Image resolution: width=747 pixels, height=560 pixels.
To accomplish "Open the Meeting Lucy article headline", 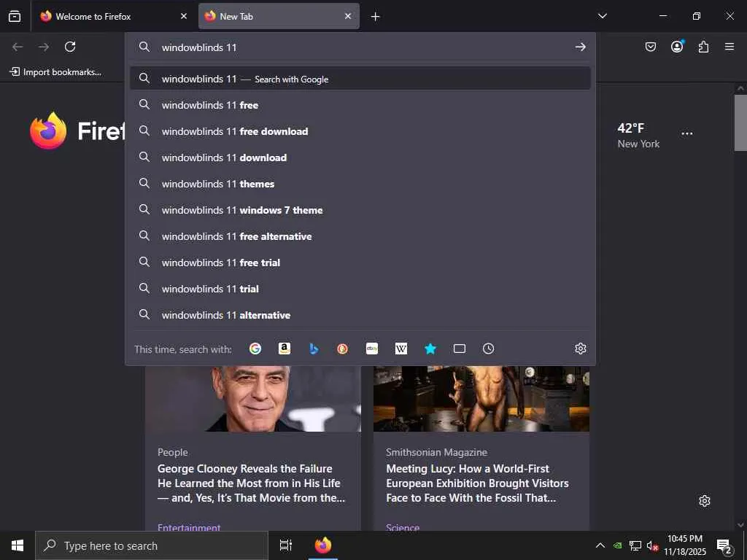I will click(x=477, y=483).
